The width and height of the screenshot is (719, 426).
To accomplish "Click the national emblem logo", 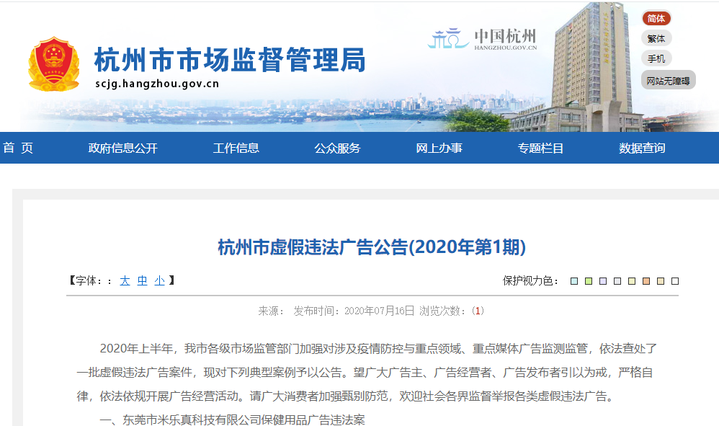I will tap(52, 64).
